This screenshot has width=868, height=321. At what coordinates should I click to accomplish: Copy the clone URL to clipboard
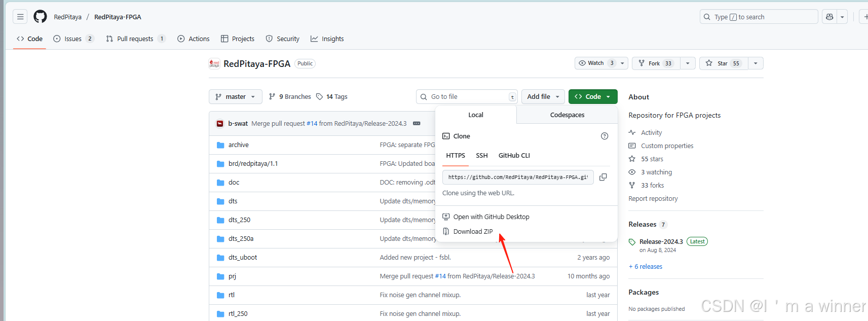click(603, 177)
